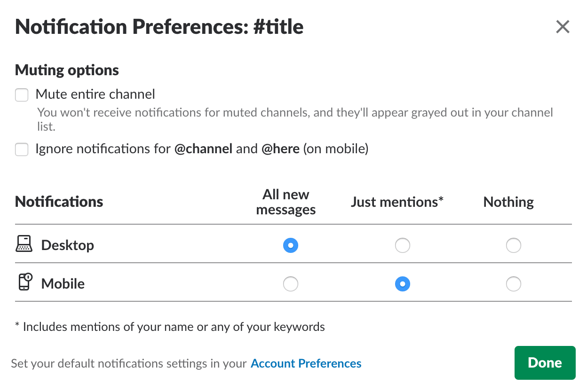Click the All new messages column header

286,202
